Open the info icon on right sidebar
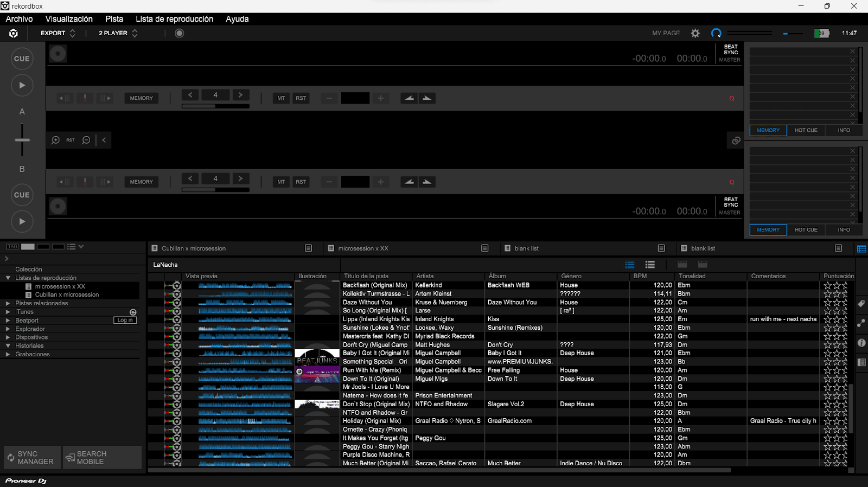Screen dimensions: 868x487 click(x=861, y=343)
